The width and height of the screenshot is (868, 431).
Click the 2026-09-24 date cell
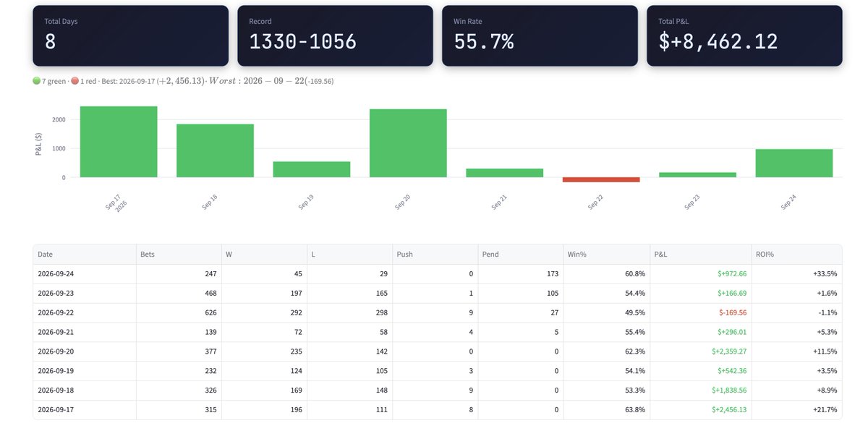click(x=84, y=274)
